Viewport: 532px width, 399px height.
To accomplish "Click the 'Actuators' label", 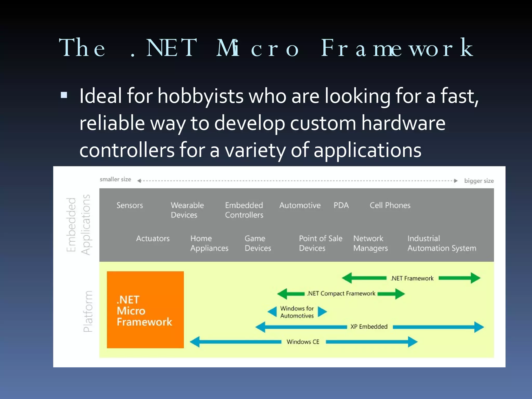I will pyautogui.click(x=153, y=238).
